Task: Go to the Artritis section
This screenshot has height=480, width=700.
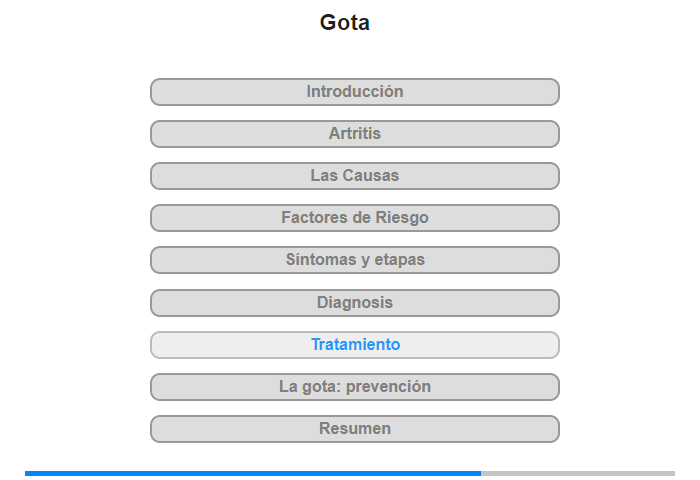Action: coord(354,134)
